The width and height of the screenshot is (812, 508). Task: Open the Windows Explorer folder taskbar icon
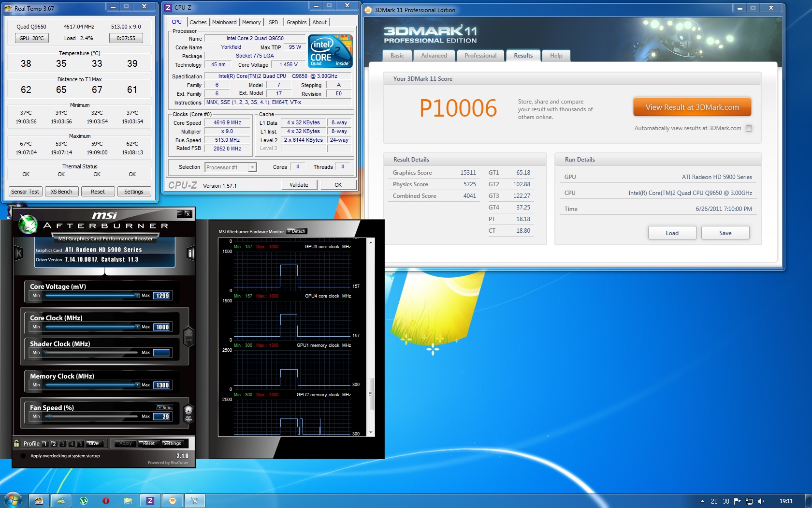tap(128, 501)
